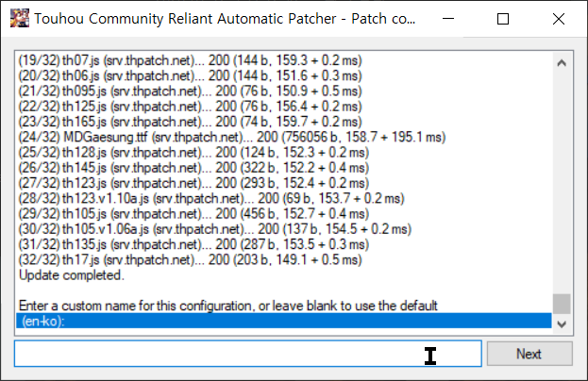
Task: Close the patcher window
Action: 559,18
